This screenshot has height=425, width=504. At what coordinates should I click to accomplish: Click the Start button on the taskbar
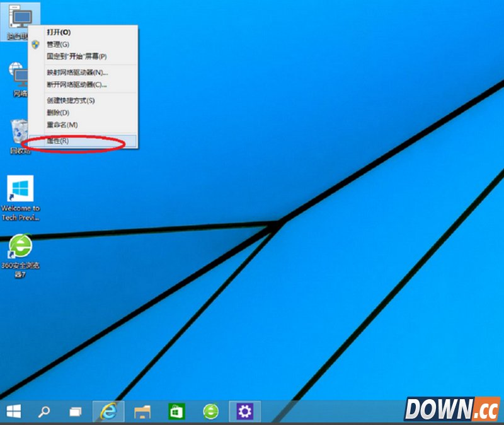(x=13, y=410)
